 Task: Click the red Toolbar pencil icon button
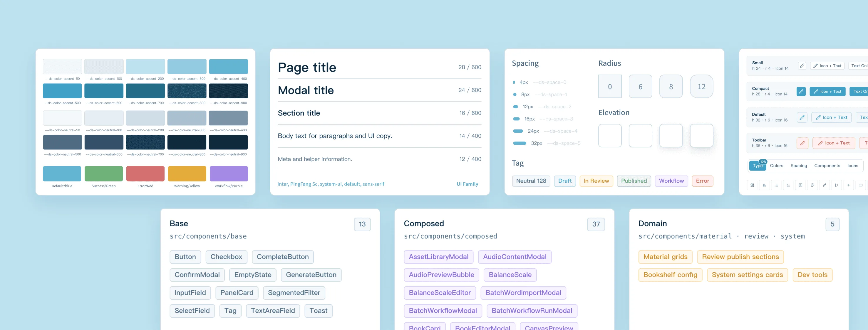[803, 143]
